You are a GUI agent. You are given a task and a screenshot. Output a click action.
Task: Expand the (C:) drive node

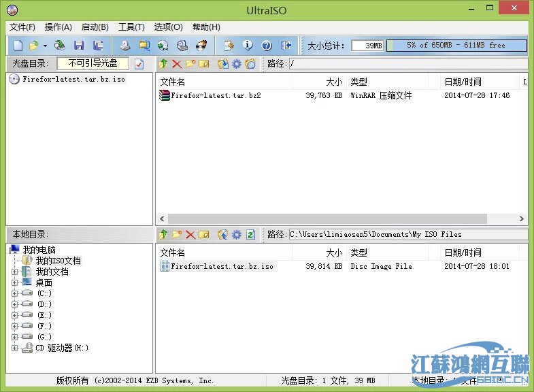[x=14, y=293]
